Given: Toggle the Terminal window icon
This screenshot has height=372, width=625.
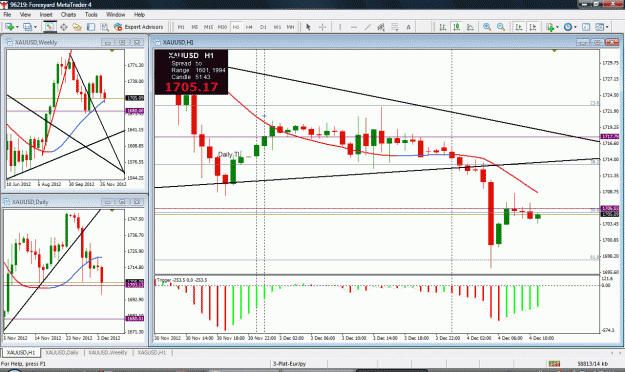Looking at the screenshot, I should [x=91, y=27].
